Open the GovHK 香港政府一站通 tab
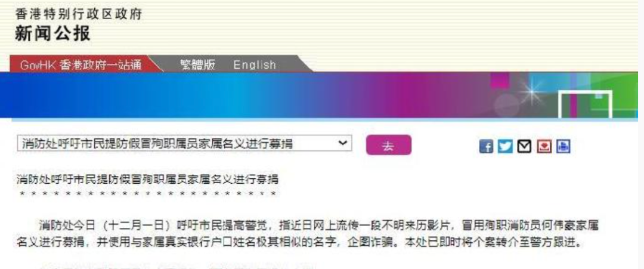644x269 pixels. pyautogui.click(x=80, y=65)
